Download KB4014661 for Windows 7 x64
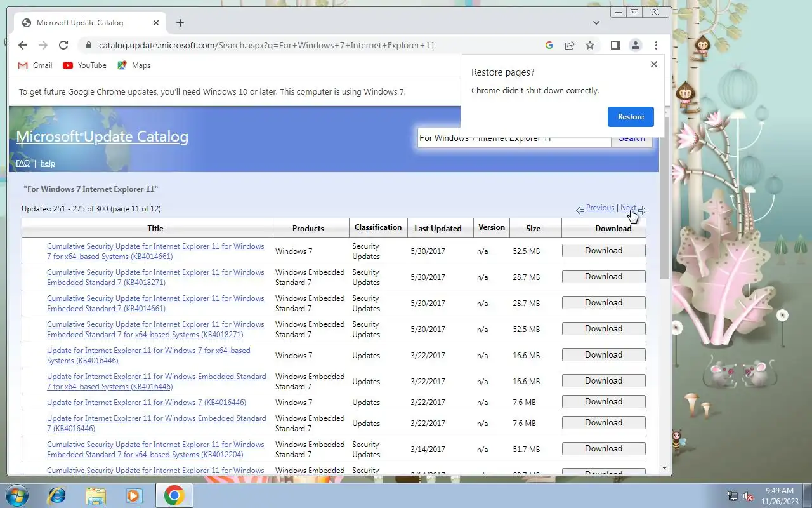812x508 pixels. click(x=603, y=250)
